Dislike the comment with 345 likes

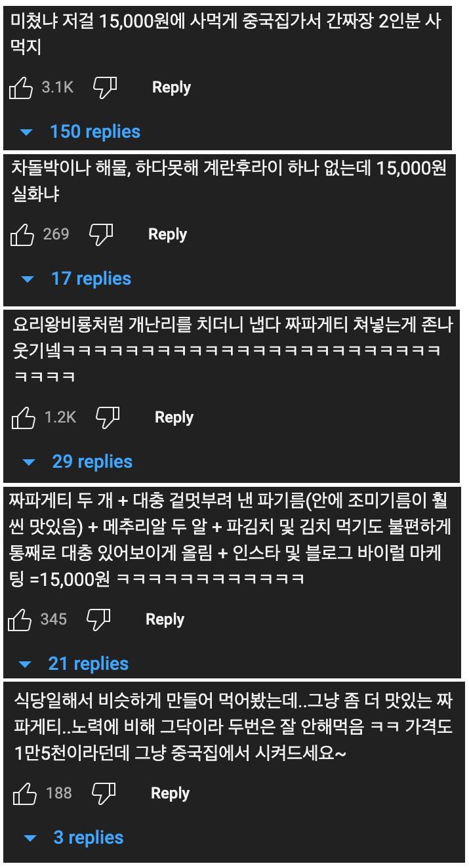[98, 620]
